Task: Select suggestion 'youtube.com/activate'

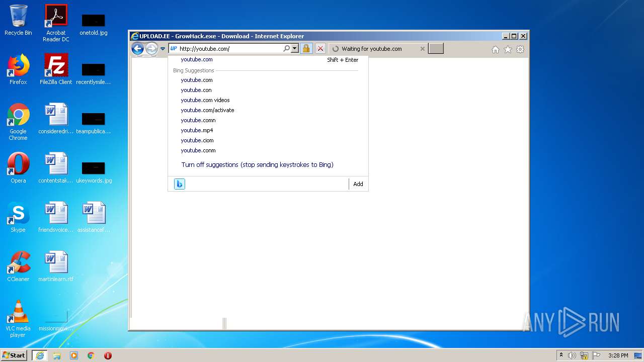Action: coord(268,110)
